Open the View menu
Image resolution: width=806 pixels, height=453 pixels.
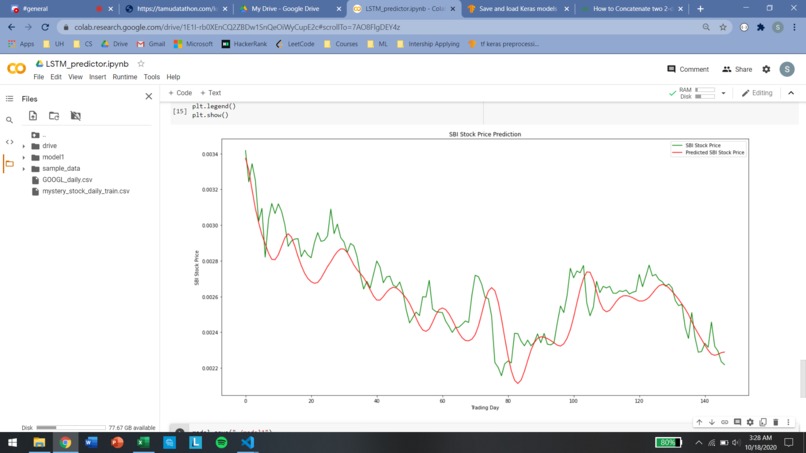pos(75,77)
